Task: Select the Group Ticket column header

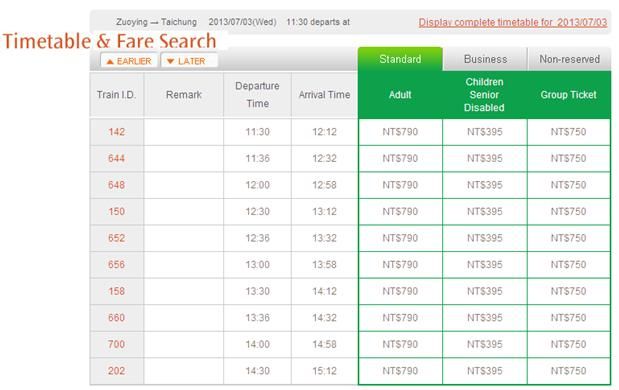Action: [x=568, y=95]
